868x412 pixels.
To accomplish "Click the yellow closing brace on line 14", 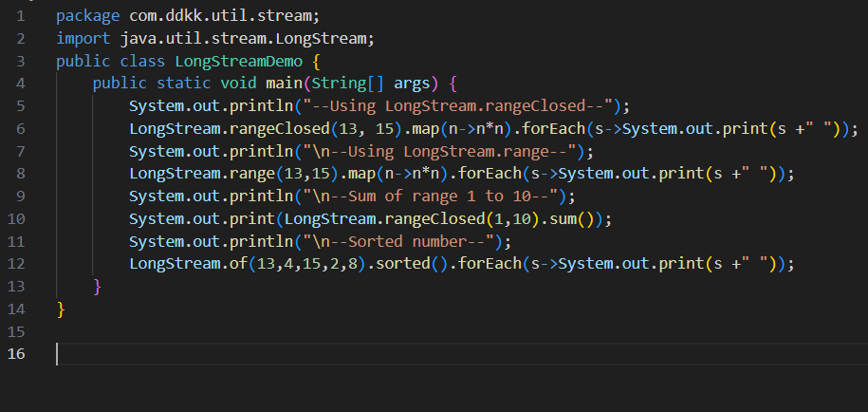I will (61, 309).
